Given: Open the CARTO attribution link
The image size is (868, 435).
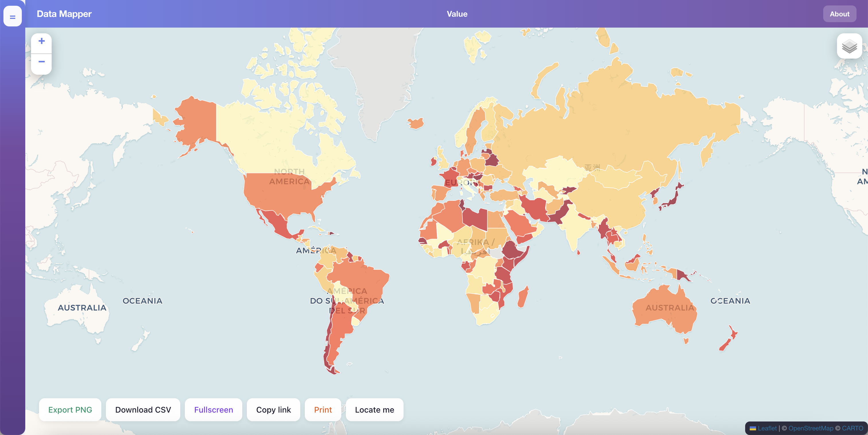Looking at the screenshot, I should pyautogui.click(x=852, y=428).
